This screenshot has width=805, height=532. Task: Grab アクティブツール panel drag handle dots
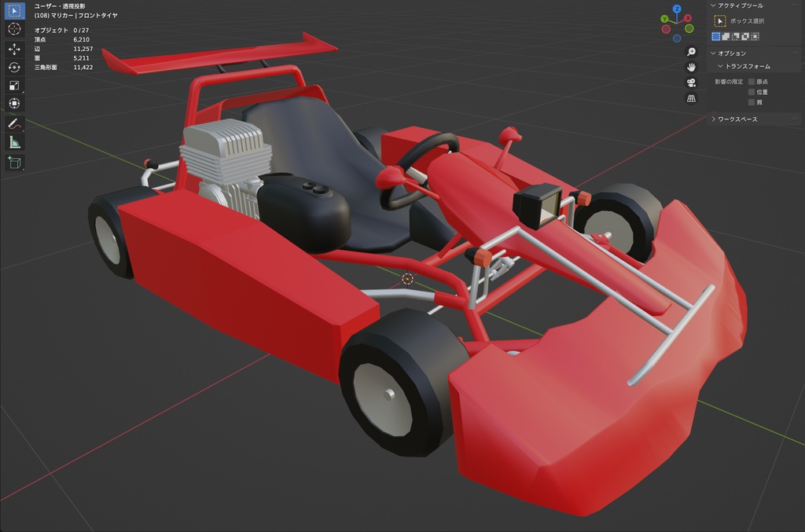tap(796, 6)
